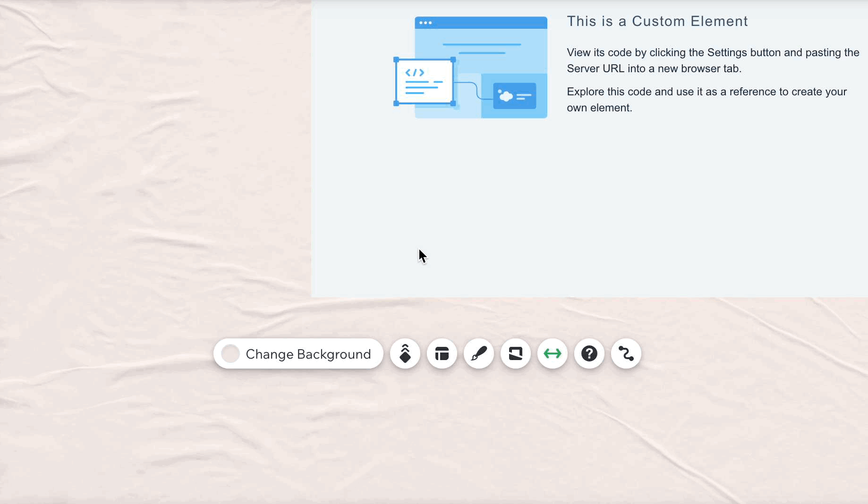Image resolution: width=868 pixels, height=504 pixels.
Task: Select the Design paintbrush icon
Action: pyautogui.click(x=478, y=353)
